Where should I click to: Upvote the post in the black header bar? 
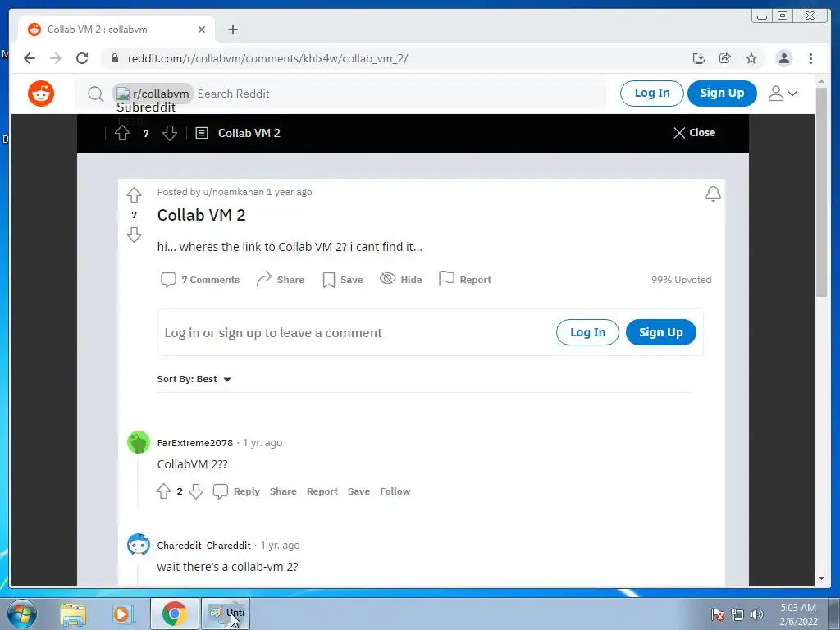pyautogui.click(x=122, y=133)
